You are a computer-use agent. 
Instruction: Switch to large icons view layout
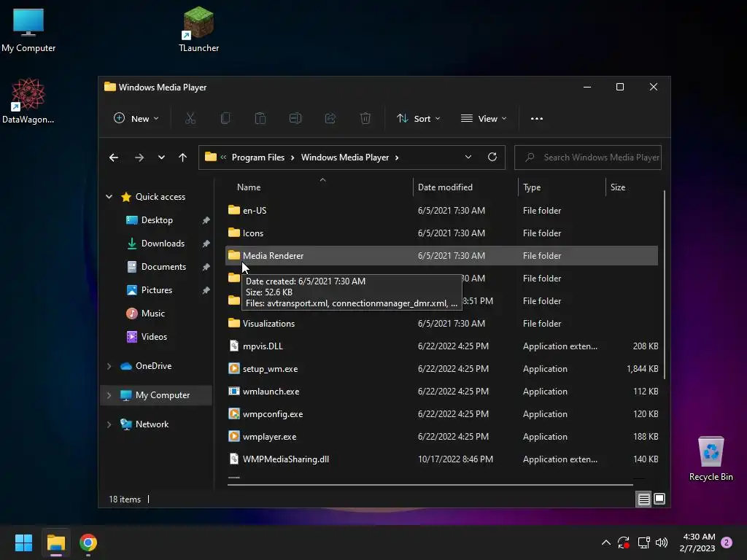coord(659,499)
